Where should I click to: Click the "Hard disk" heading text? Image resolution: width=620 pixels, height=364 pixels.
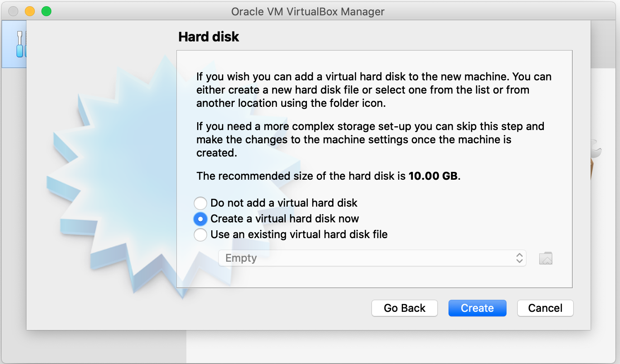[209, 37]
